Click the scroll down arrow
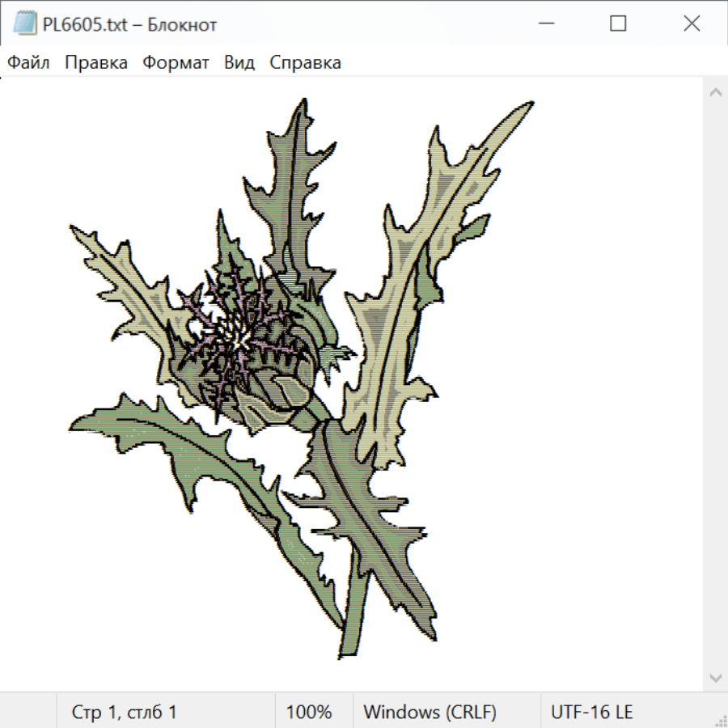The width and height of the screenshot is (728, 728). tap(715, 676)
